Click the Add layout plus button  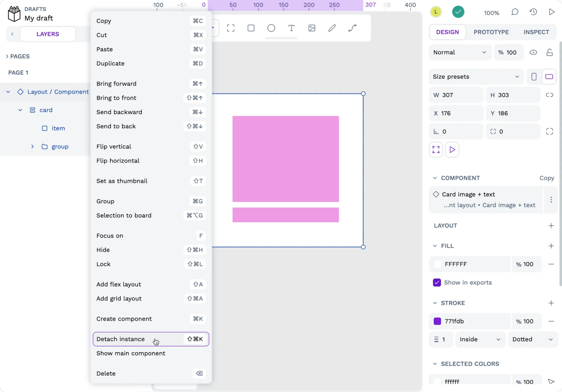point(551,225)
